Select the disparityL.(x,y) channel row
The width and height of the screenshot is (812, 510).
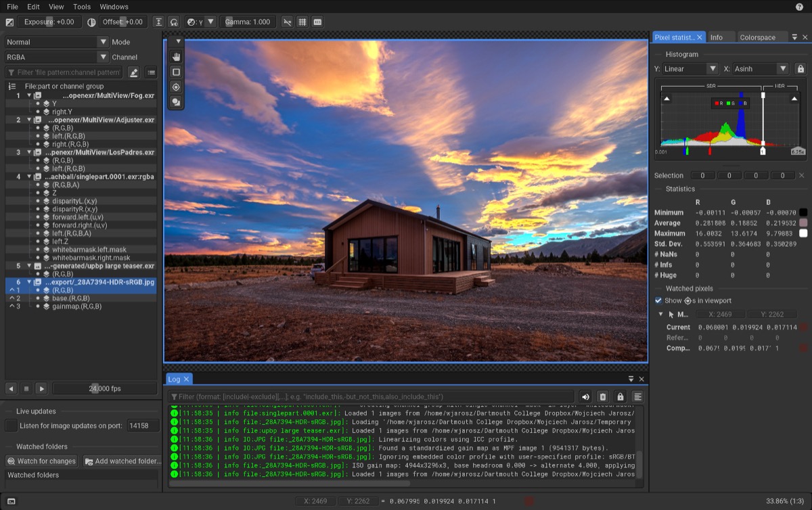pos(81,201)
